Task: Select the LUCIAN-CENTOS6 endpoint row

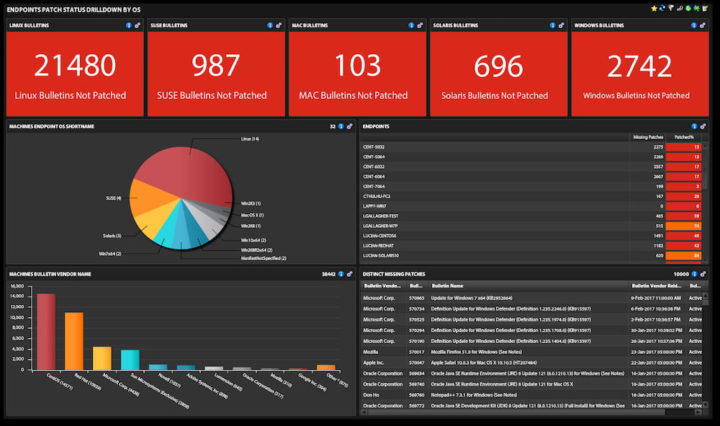Action: [532, 236]
